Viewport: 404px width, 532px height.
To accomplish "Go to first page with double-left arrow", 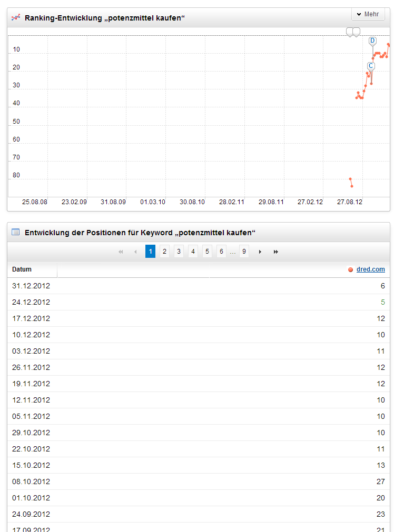I will click(x=121, y=252).
